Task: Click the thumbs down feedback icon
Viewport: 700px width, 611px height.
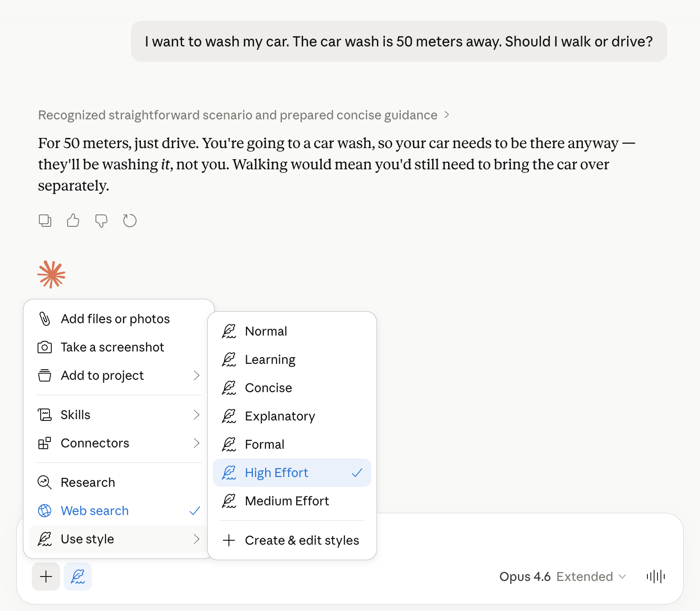Action: click(x=101, y=220)
